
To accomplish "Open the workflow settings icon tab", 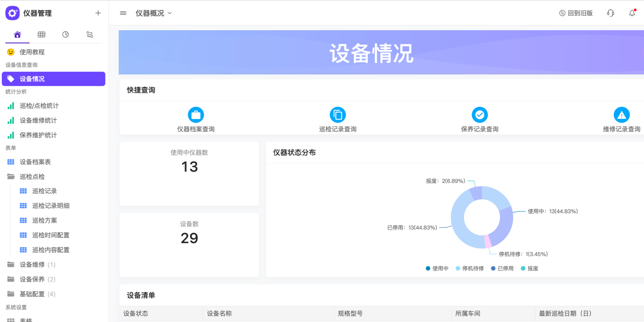I will pyautogui.click(x=90, y=35).
